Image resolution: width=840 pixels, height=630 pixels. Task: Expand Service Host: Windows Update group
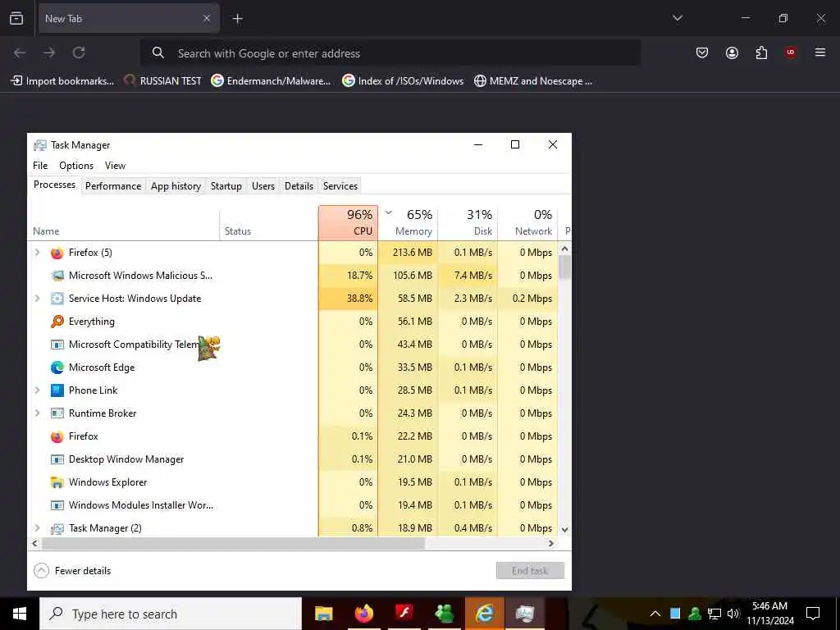[x=37, y=299]
